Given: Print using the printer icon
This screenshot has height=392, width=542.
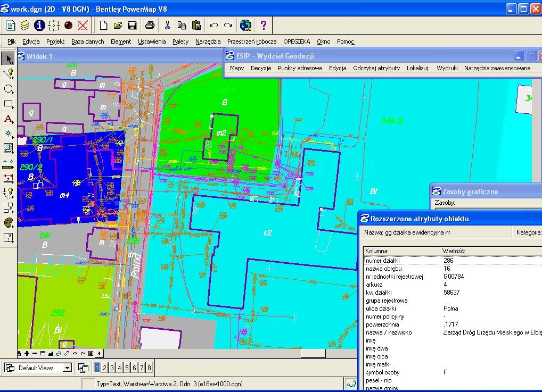Looking at the screenshot, I should 150,25.
